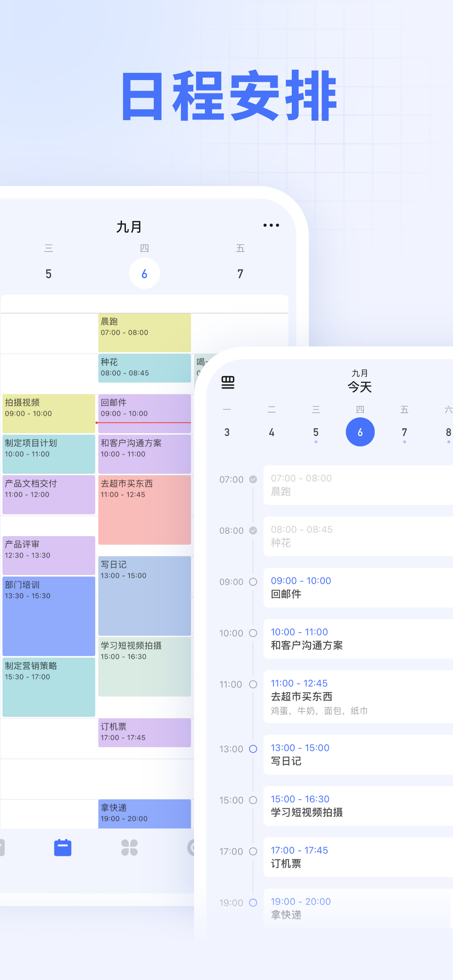Mark 15:00 学习短视频拍摄 circle complete

click(253, 800)
